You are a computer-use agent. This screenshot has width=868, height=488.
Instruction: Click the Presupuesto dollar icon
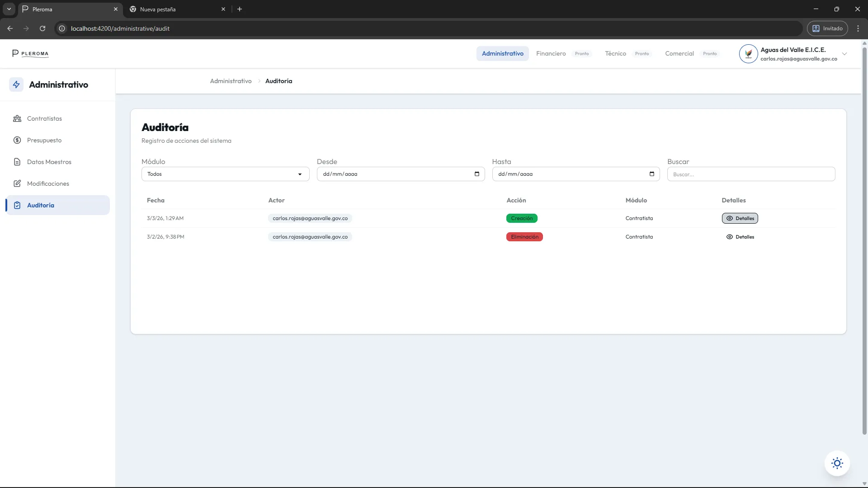point(17,140)
